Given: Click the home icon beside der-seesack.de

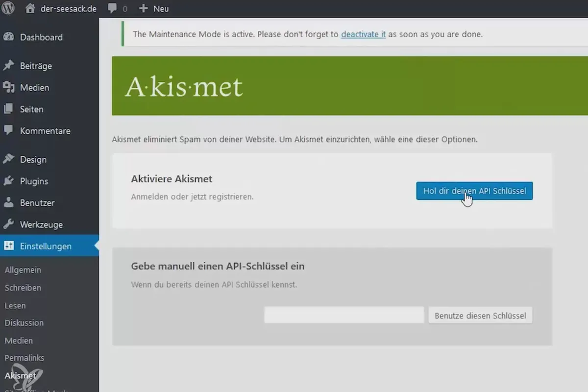Looking at the screenshot, I should click(x=30, y=8).
